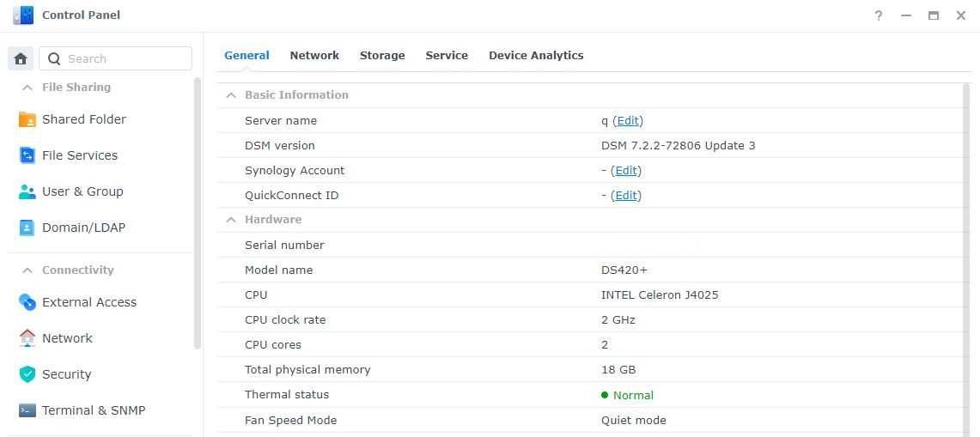Screen dimensions: 980x437
Task: Click the 18 GB memory value
Action: tap(618, 370)
